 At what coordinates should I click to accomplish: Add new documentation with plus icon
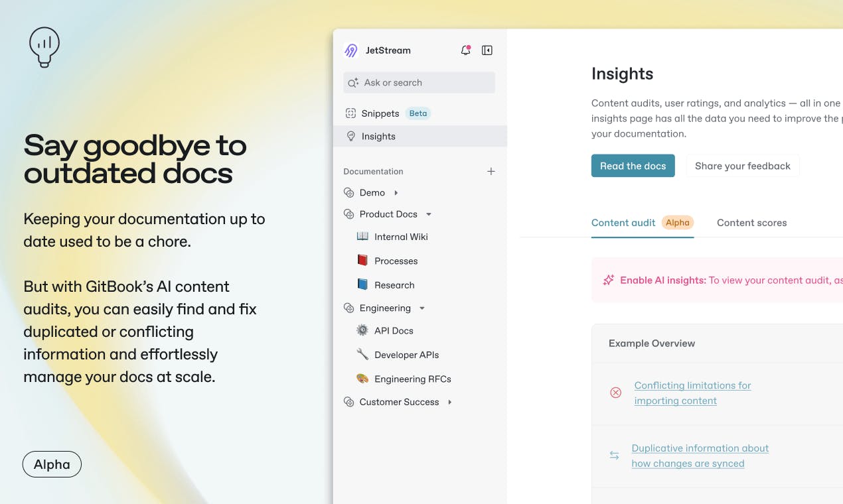[x=491, y=171]
